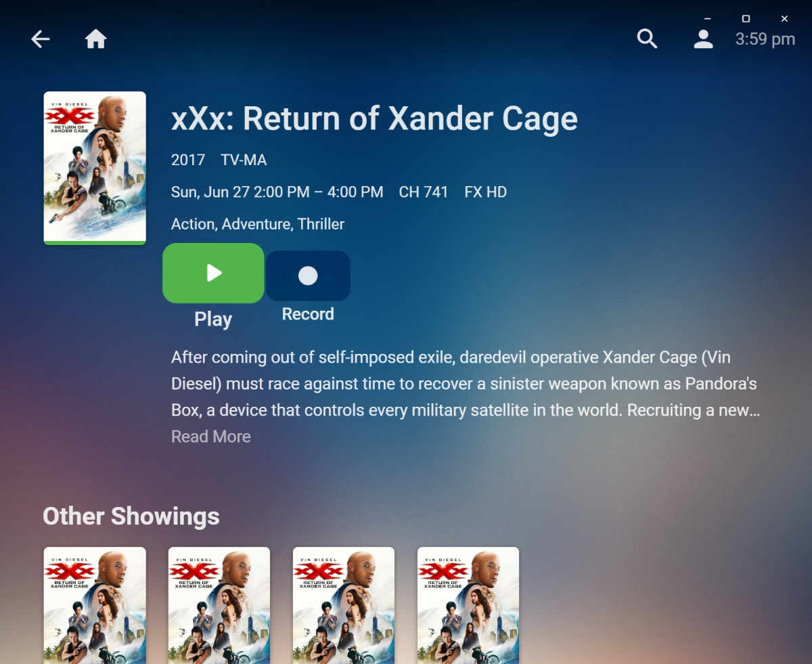Open the fourth Other Showings poster

(x=468, y=605)
